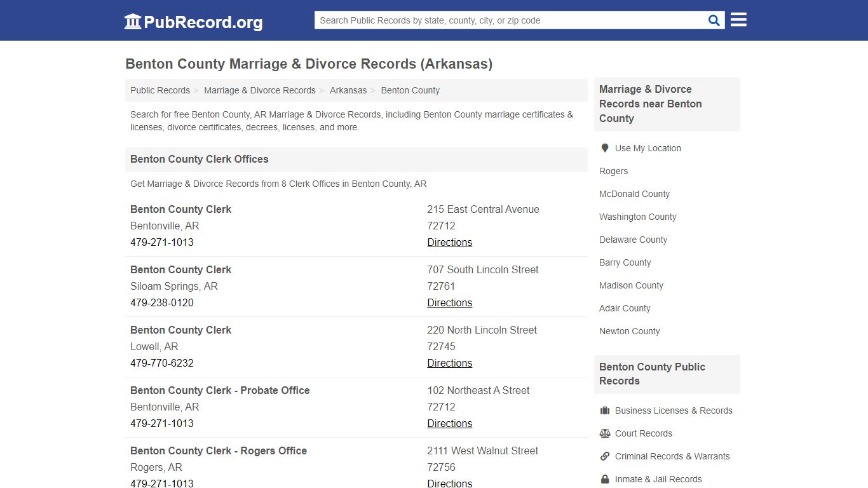Open Arkansas breadcrumb link
The width and height of the screenshot is (868, 488).
348,90
